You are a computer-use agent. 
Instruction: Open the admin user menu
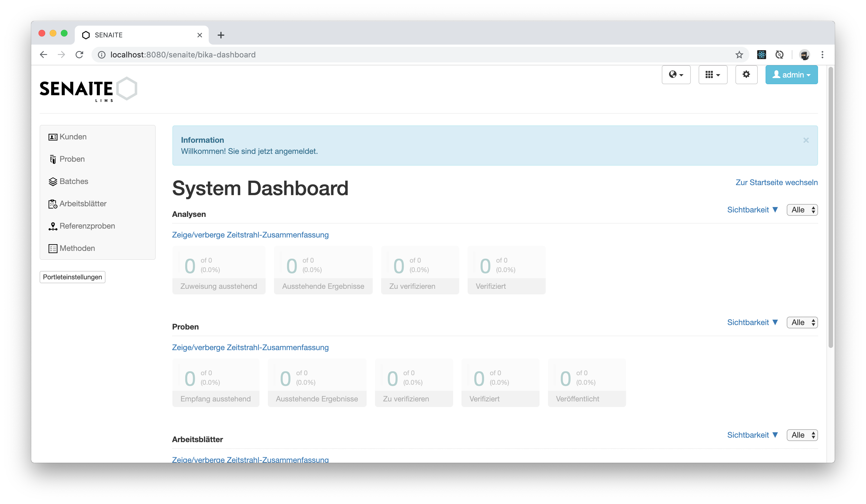pos(791,74)
